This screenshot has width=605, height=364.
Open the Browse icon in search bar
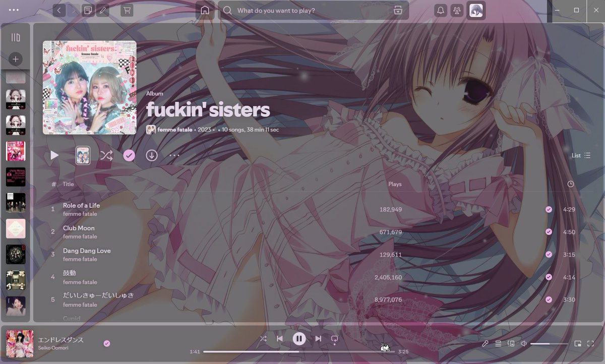[398, 10]
